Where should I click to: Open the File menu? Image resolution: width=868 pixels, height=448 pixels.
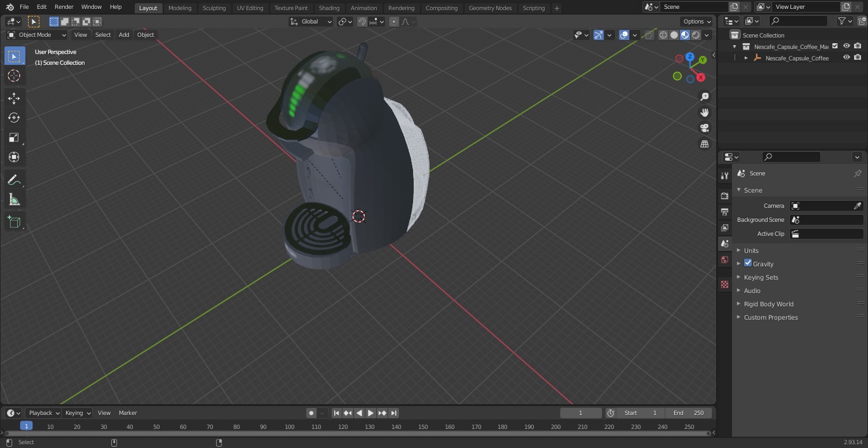pos(24,7)
